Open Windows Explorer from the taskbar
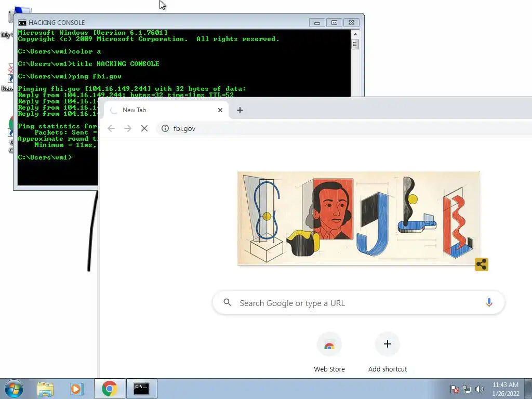This screenshot has height=399, width=532. click(x=45, y=389)
